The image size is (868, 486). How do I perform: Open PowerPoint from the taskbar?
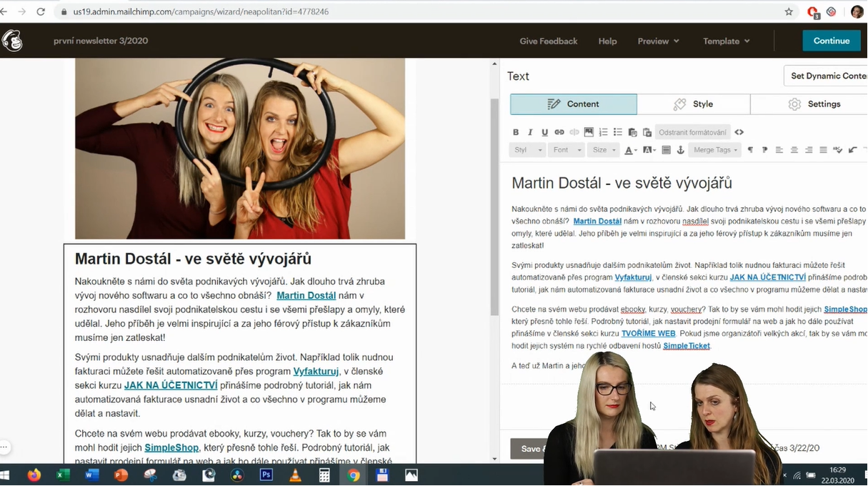click(121, 475)
